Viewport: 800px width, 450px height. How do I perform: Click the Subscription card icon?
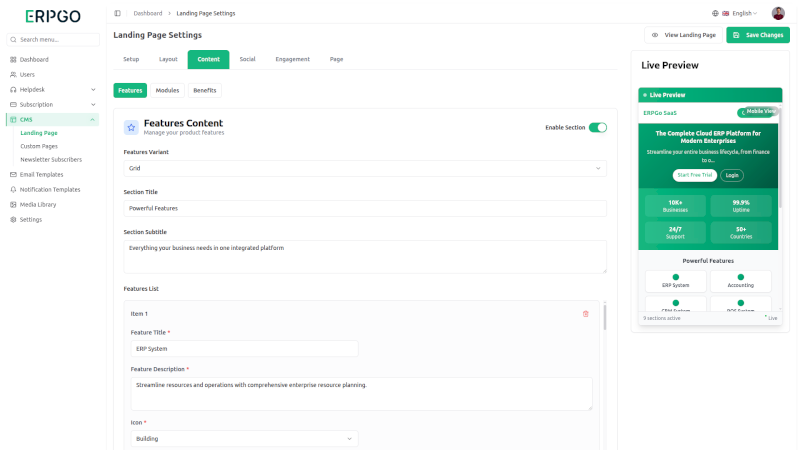13,105
